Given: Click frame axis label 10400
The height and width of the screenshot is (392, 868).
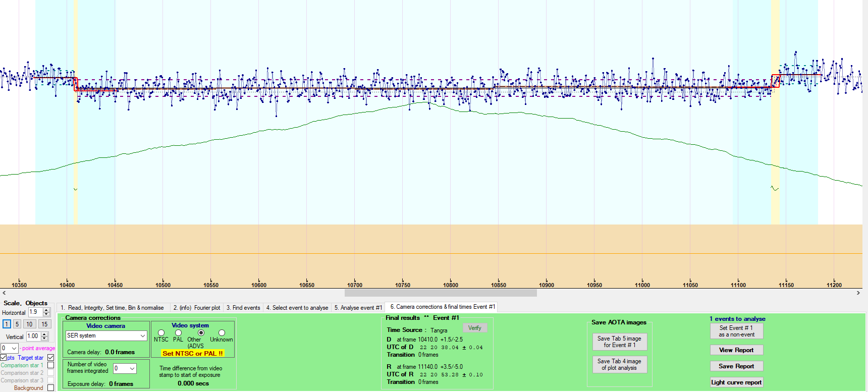Looking at the screenshot, I should (67, 285).
